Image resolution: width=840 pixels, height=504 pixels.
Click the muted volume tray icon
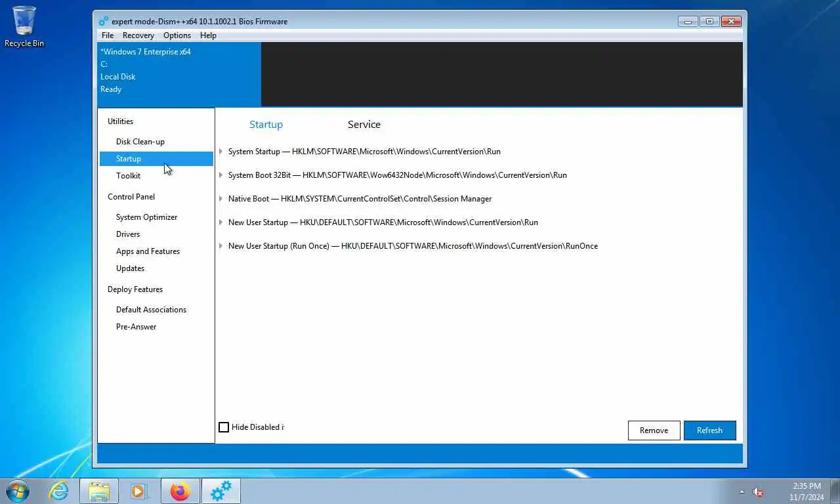(x=758, y=492)
